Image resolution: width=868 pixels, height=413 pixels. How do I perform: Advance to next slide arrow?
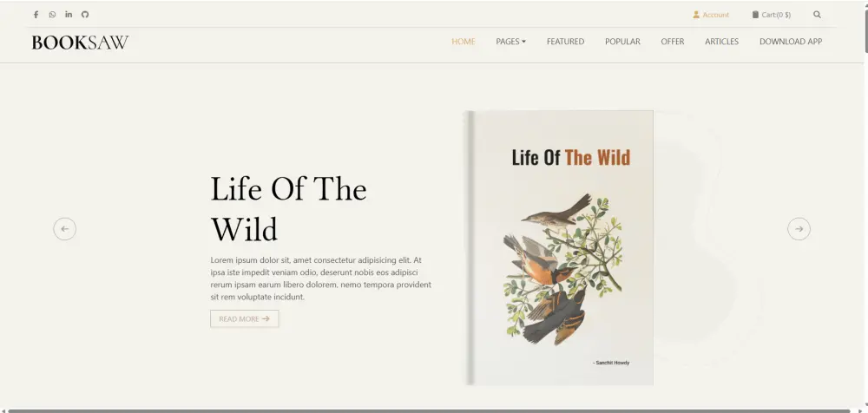tap(799, 229)
